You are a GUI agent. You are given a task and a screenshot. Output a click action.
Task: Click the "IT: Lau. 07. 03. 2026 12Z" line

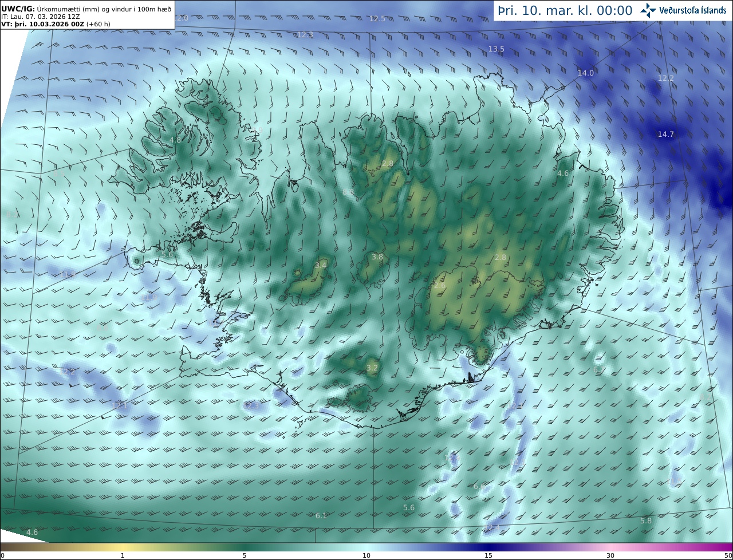click(x=40, y=17)
